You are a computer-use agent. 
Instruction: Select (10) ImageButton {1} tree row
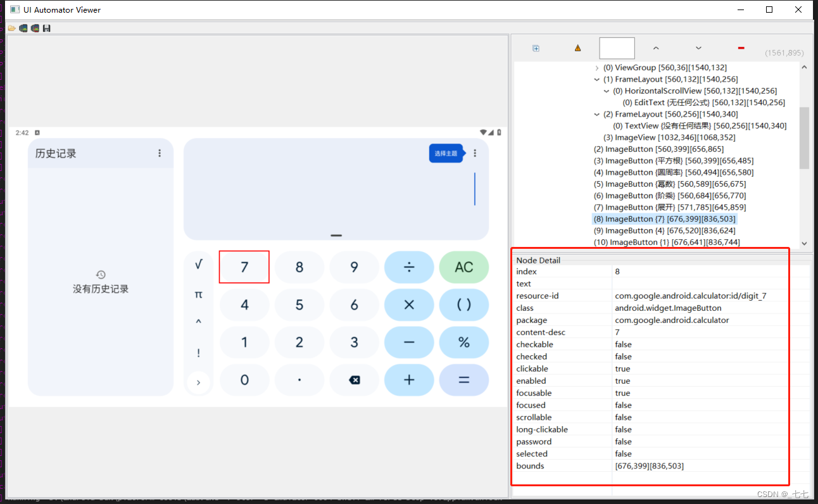click(667, 242)
